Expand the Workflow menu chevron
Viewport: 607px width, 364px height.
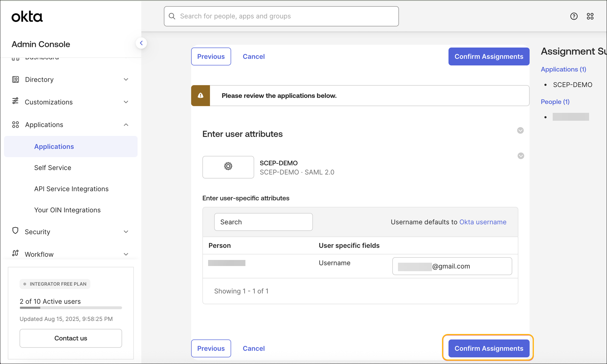(126, 254)
